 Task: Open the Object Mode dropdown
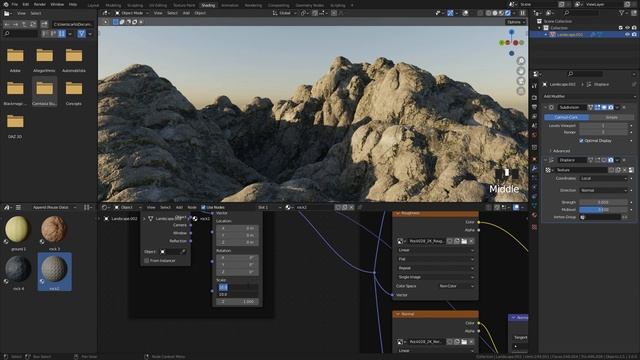click(x=132, y=13)
